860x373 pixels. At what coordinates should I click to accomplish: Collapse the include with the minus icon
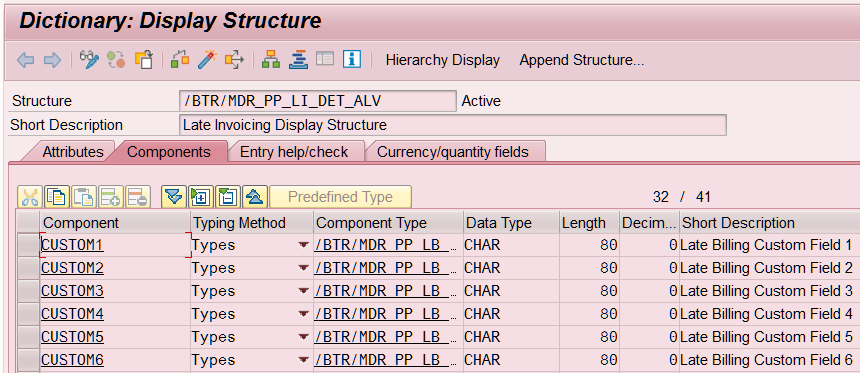(228, 197)
